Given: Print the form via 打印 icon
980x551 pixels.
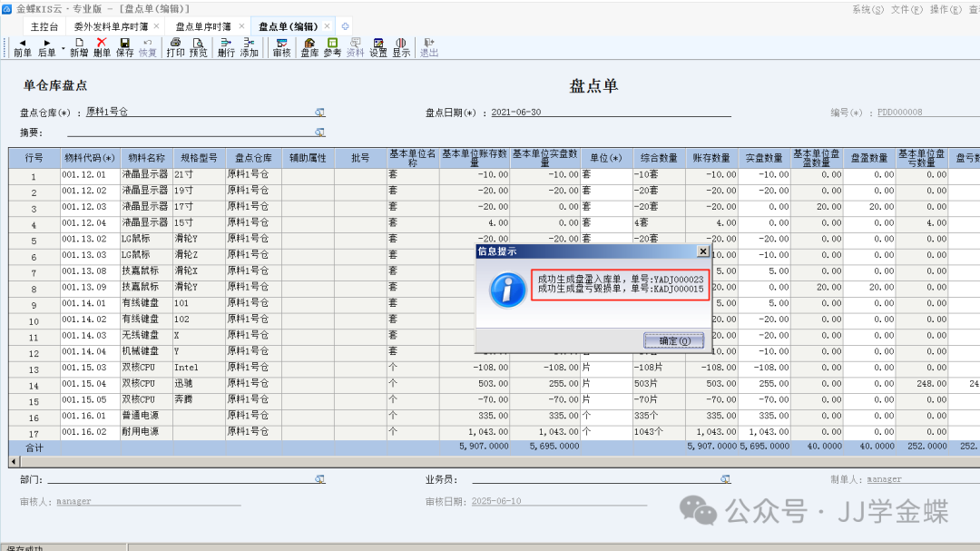Looking at the screenshot, I should [x=175, y=47].
